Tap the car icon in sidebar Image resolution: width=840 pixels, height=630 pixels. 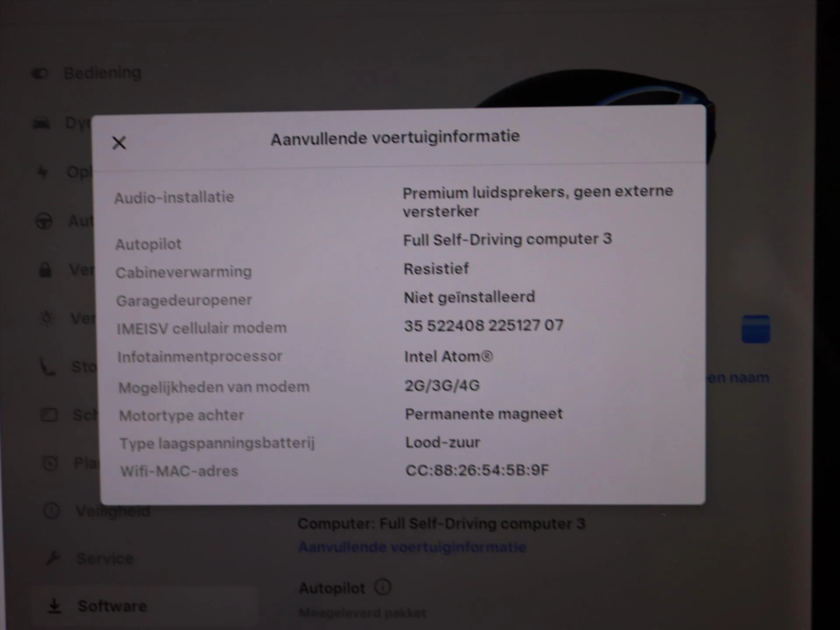42,124
